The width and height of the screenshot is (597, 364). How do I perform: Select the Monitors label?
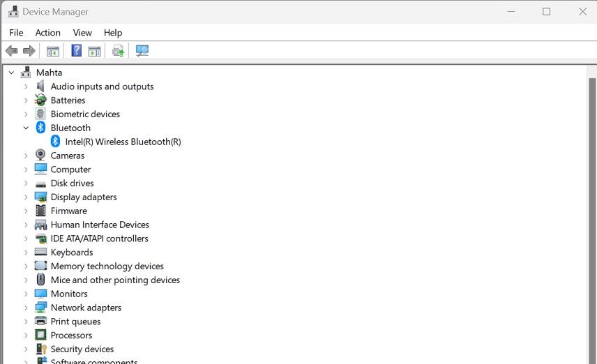(x=69, y=294)
